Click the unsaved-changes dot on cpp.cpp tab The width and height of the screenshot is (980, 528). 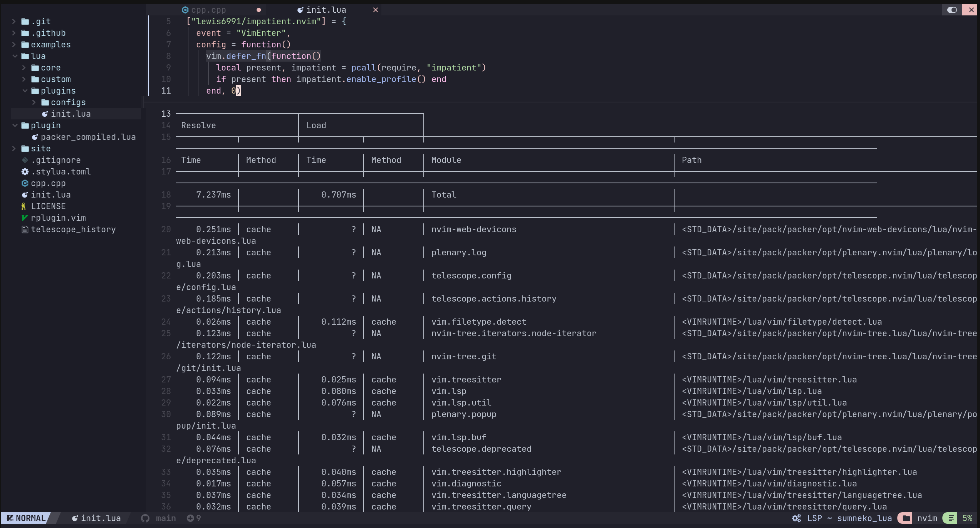(259, 10)
